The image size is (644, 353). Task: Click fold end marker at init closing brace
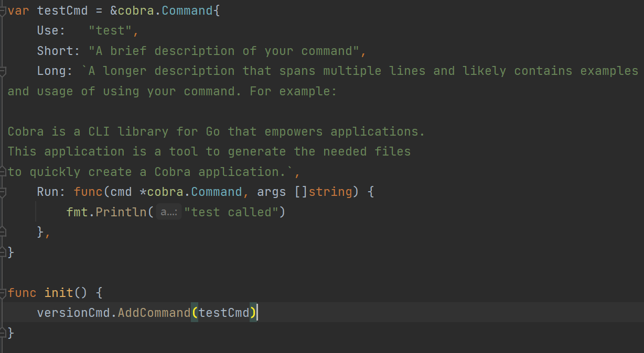pos(3,333)
